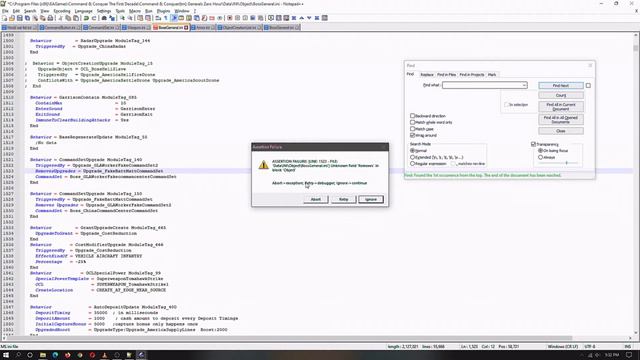Viewport: 640px width, 360px height.
Task: Switch to the Replace tab in Find dialog
Action: click(427, 75)
